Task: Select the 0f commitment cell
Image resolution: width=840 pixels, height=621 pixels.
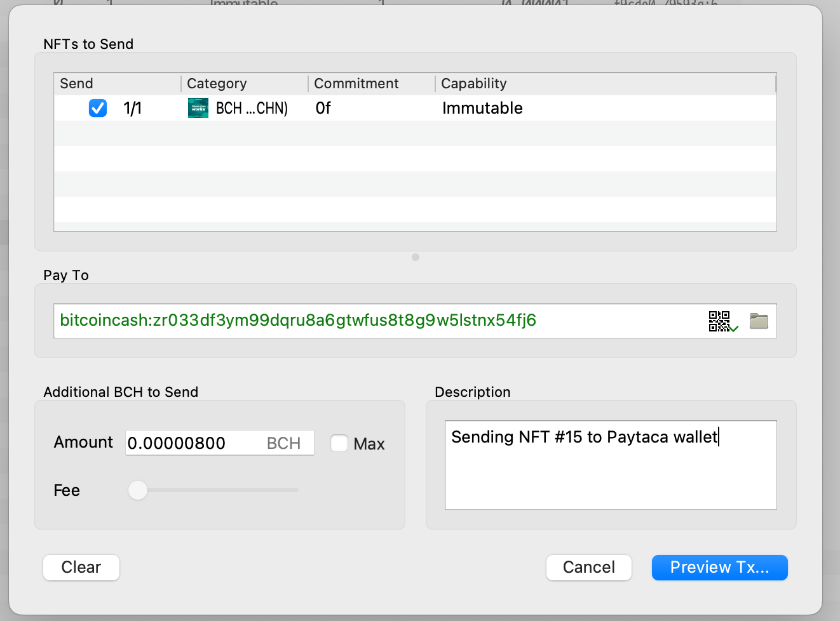Action: pyautogui.click(x=323, y=109)
